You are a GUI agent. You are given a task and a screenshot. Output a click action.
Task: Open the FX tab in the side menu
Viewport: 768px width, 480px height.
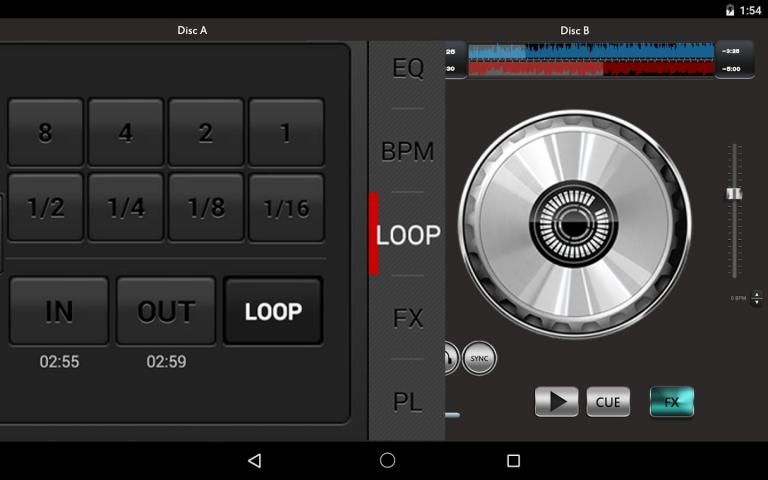[408, 318]
